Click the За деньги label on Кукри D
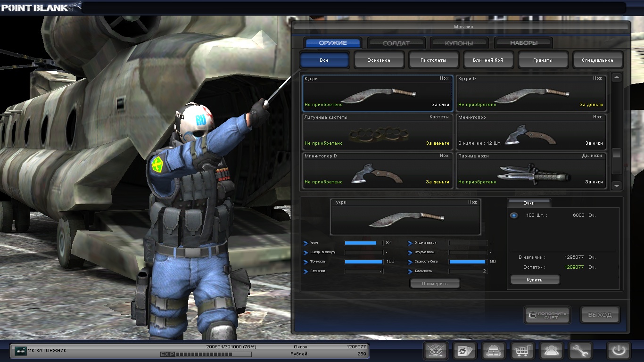Viewport: 644px width, 362px height. pyautogui.click(x=591, y=105)
